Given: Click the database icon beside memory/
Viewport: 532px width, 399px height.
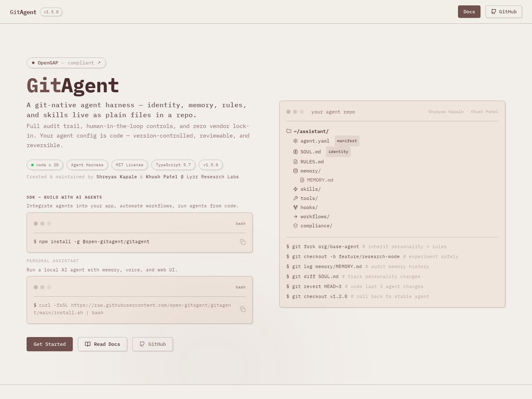Looking at the screenshot, I should point(296,171).
